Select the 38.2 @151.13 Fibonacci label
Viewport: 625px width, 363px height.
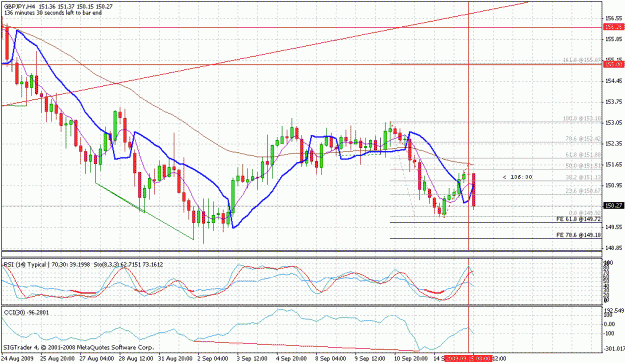pos(583,177)
